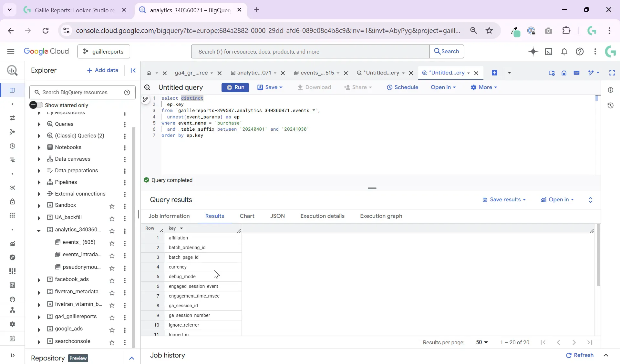Change results per page dropdown

click(482, 342)
